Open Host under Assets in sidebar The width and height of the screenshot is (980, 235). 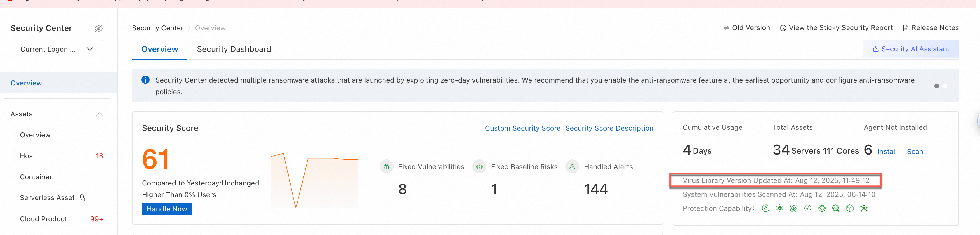click(x=27, y=156)
